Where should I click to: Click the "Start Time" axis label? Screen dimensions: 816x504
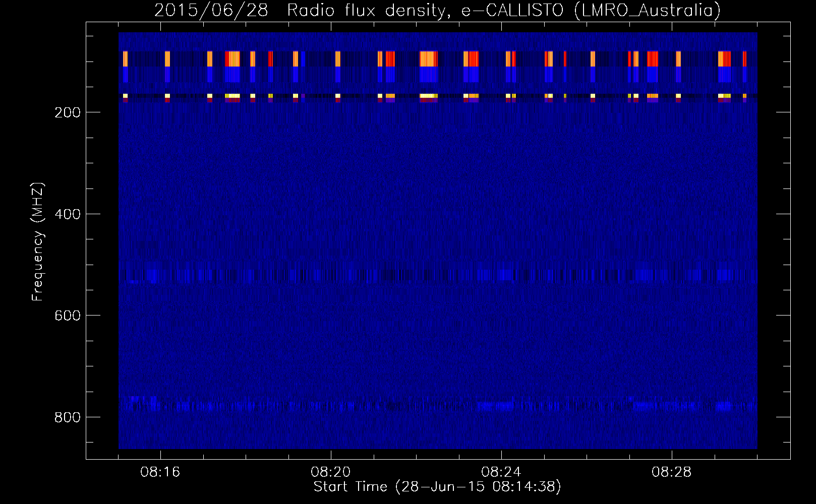point(437,487)
